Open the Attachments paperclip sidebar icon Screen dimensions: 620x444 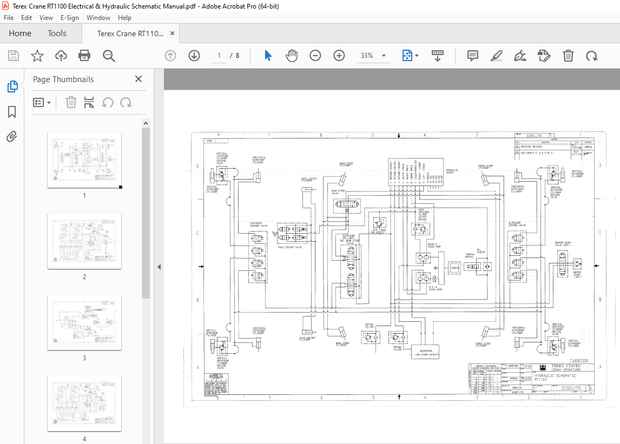click(x=12, y=137)
